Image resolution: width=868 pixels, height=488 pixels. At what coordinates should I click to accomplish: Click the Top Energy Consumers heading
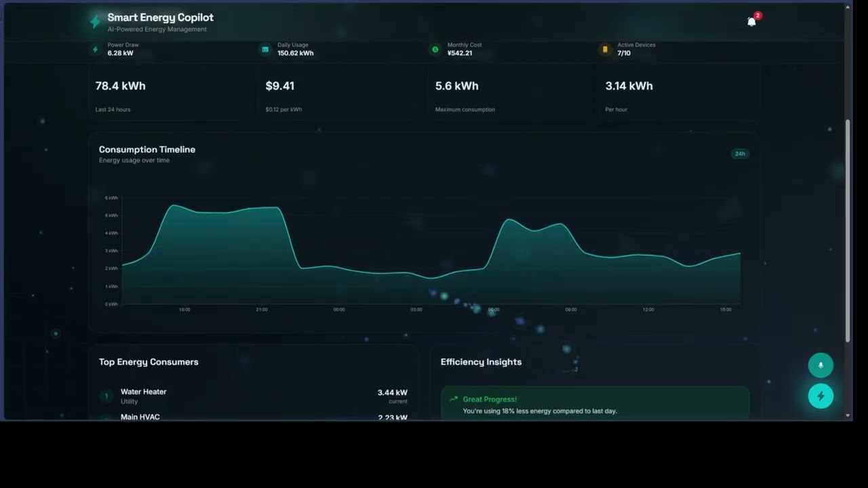tap(149, 362)
